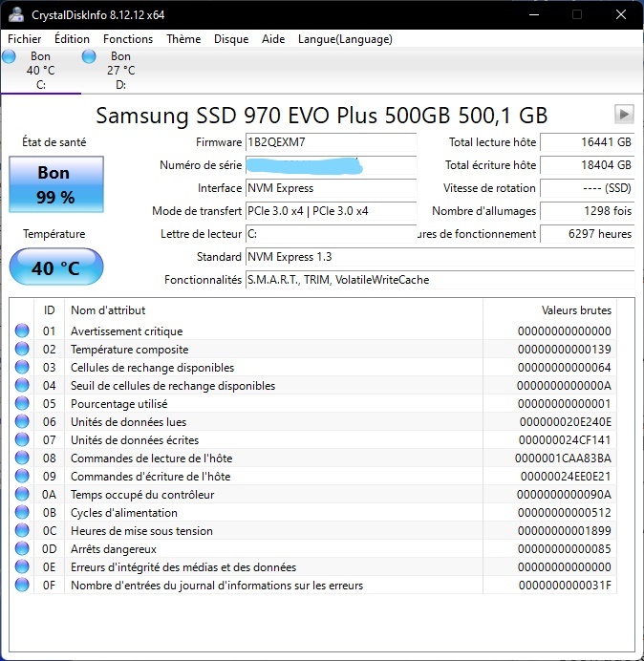Open the Thème menu
644x661 pixels.
[183, 39]
